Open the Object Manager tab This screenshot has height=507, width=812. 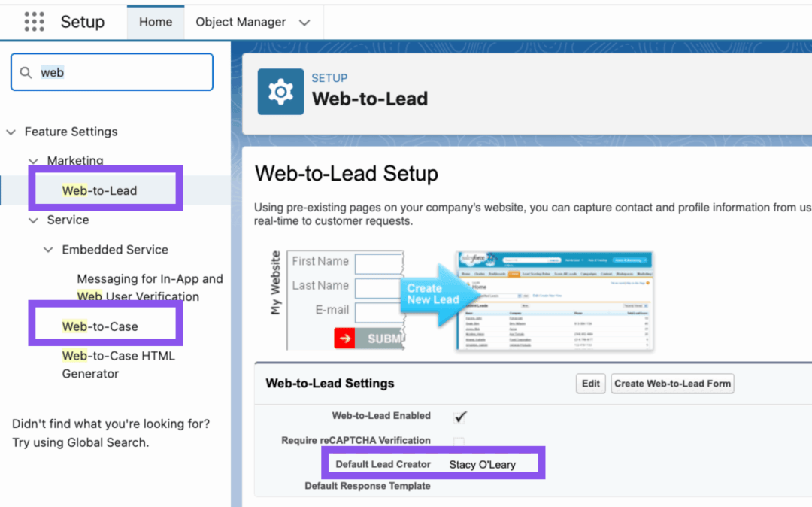click(x=241, y=22)
